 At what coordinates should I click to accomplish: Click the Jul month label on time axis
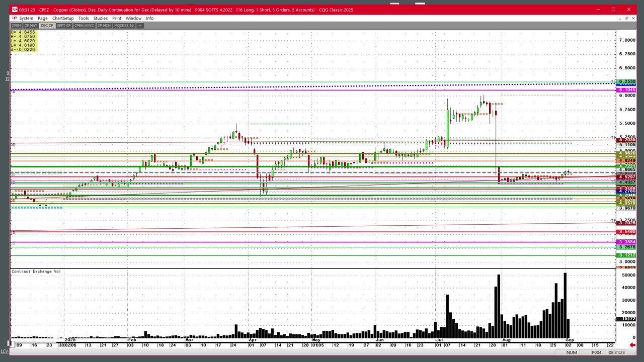(439, 340)
